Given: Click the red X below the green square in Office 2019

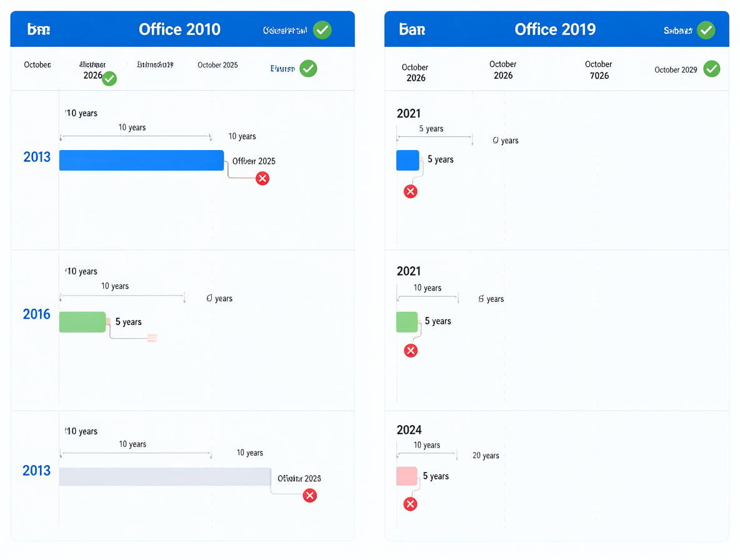Looking at the screenshot, I should coord(411,351).
